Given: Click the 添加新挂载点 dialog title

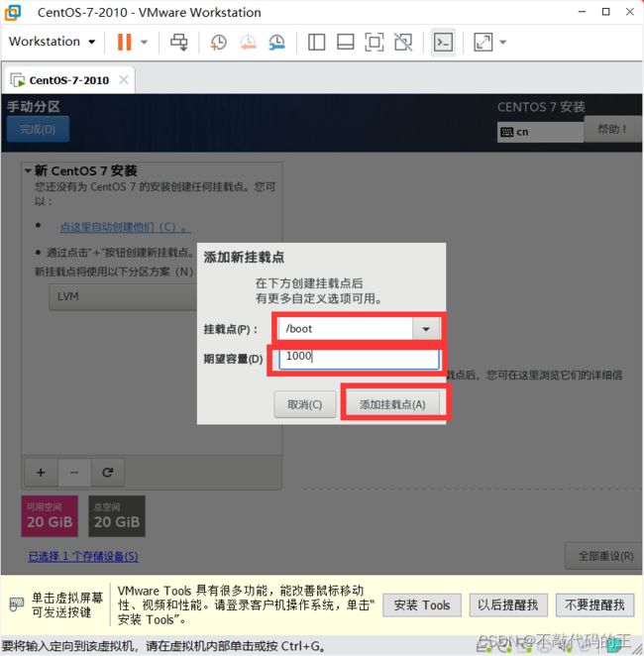Looking at the screenshot, I should point(244,257).
